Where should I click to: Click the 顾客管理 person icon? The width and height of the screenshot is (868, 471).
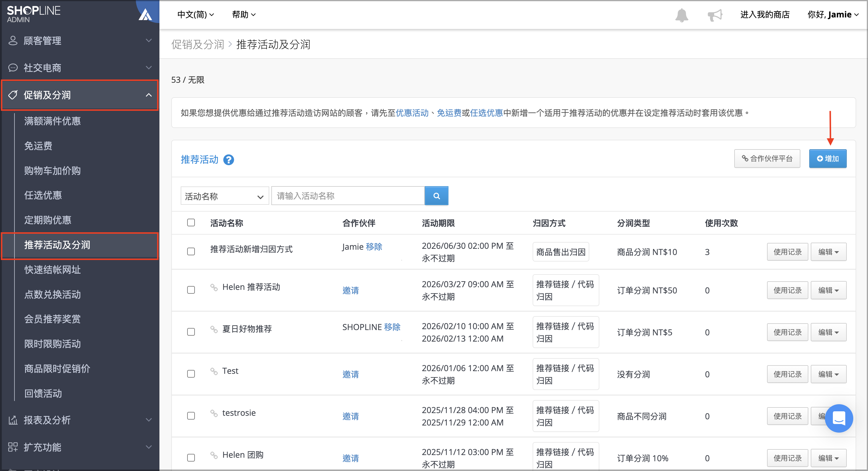13,40
